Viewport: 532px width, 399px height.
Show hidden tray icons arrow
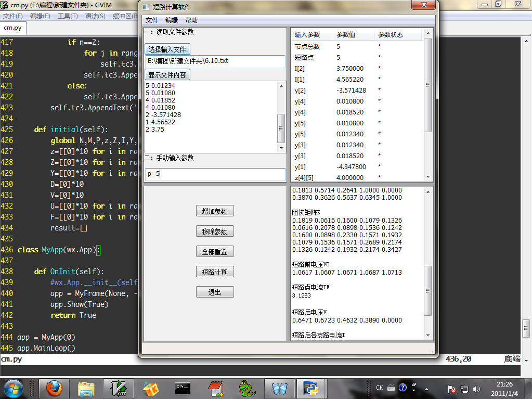tap(426, 389)
